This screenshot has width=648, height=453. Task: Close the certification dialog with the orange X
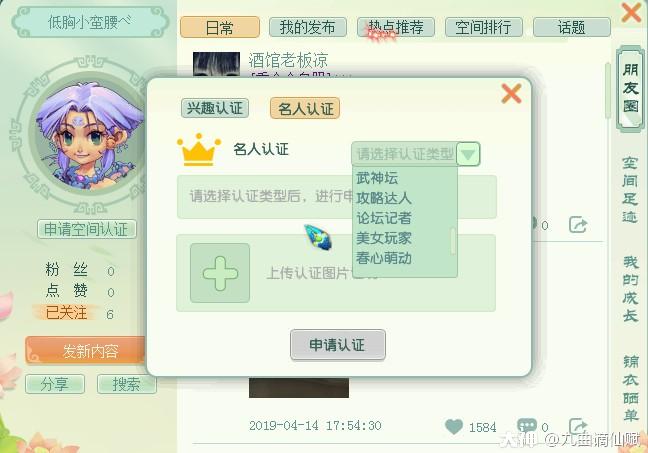point(511,93)
